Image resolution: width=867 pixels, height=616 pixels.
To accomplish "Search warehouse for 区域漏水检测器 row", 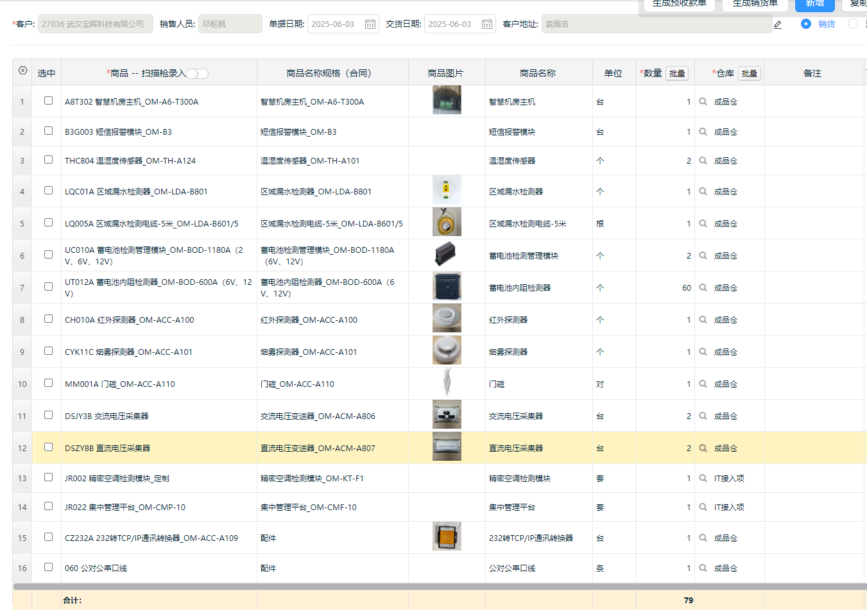I will coord(703,191).
